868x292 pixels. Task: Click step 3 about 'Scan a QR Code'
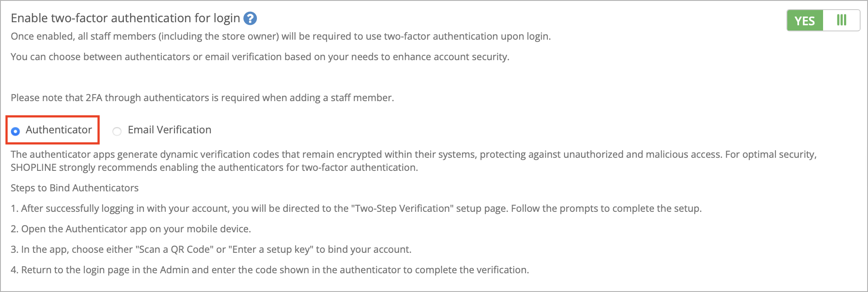211,249
